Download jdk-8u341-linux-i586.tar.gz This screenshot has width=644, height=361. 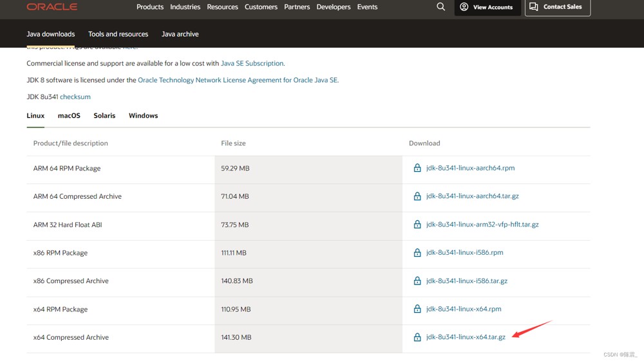tap(466, 281)
